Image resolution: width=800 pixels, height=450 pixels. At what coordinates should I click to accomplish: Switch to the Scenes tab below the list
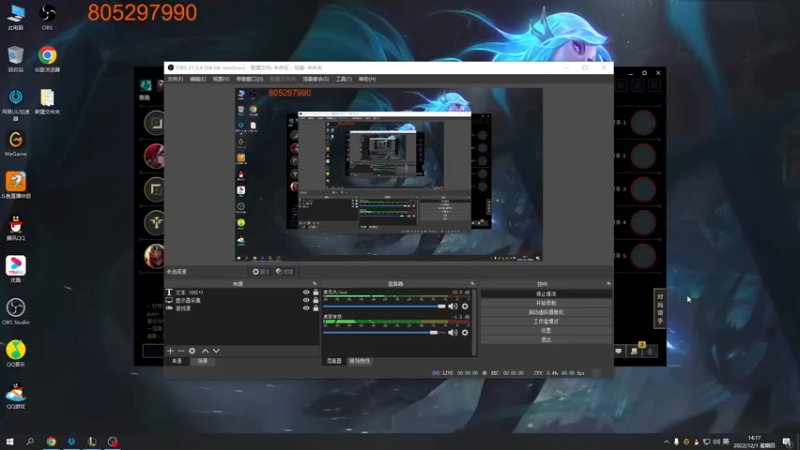click(203, 361)
